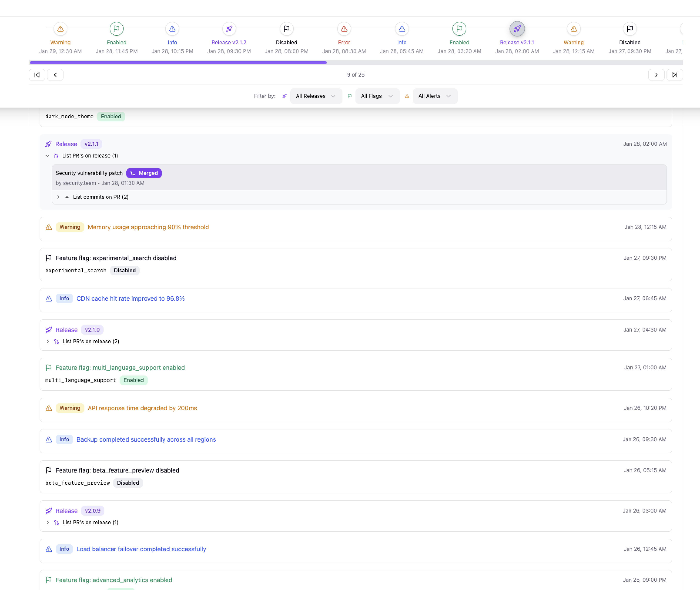Screen dimensions: 700x590
Task: Click the Info marker at Jan 28, 10:15 PM
Action: coord(172,29)
